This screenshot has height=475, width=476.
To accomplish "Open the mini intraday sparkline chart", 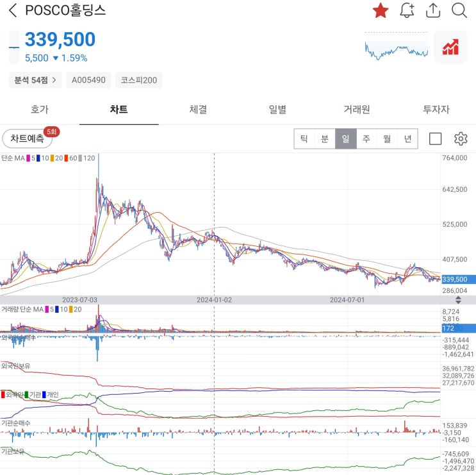I will 396,46.
